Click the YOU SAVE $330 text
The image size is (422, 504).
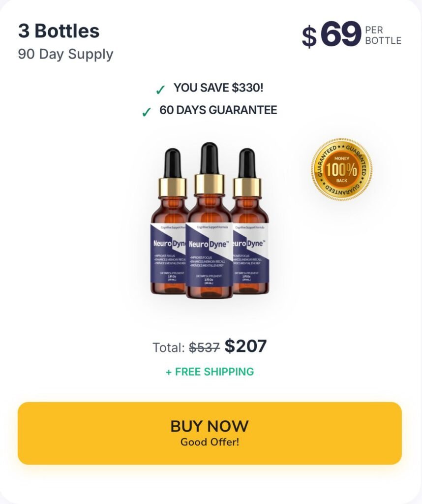[x=218, y=88]
